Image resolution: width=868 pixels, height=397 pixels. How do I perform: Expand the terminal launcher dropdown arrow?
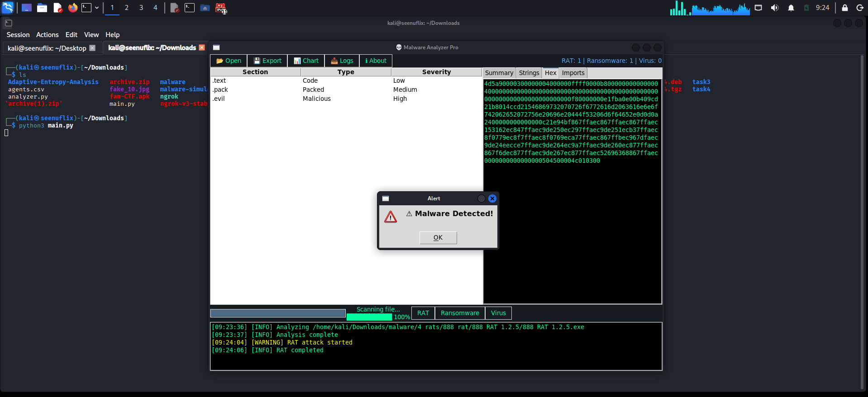[97, 8]
